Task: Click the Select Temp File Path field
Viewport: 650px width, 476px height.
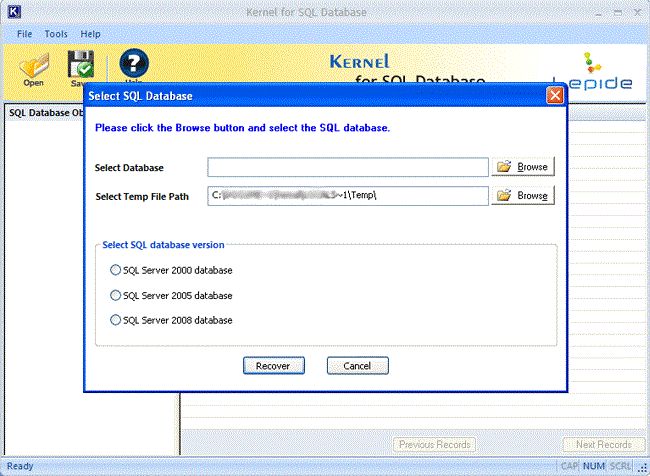Action: click(x=348, y=196)
